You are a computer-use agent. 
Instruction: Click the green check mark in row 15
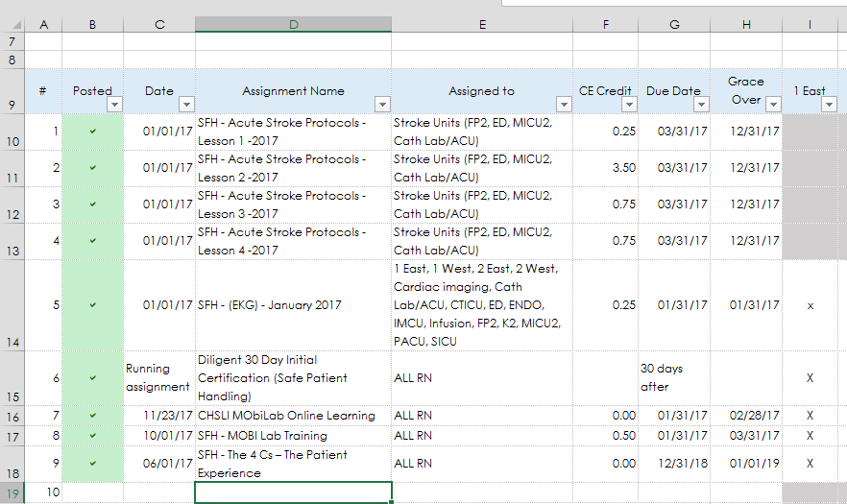point(93,378)
